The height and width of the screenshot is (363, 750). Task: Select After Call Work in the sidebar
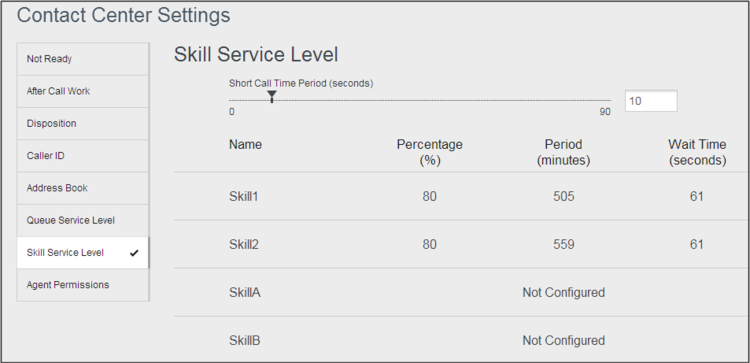pyautogui.click(x=83, y=91)
